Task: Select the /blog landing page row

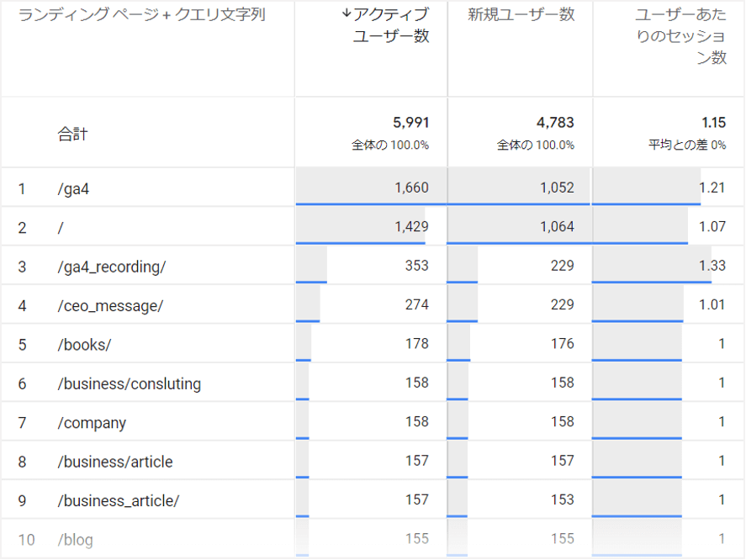Action: [x=76, y=540]
